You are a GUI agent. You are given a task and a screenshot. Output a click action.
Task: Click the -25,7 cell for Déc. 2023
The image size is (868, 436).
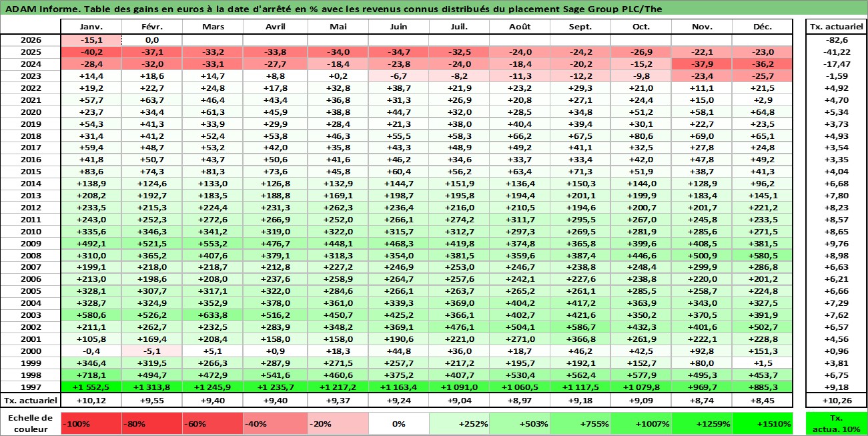click(762, 76)
